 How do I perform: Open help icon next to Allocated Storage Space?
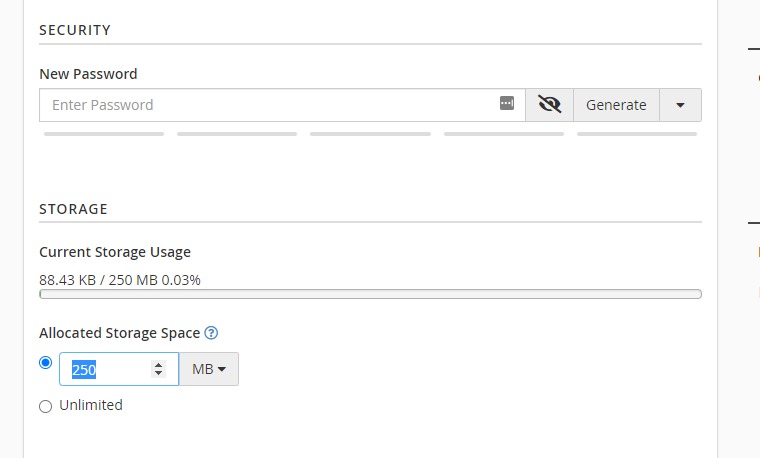pos(211,333)
